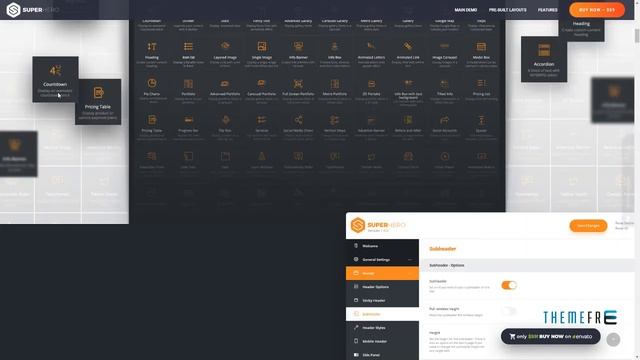Select the Flip Box element icon
The width and height of the screenshot is (640, 360).
pos(225,120)
